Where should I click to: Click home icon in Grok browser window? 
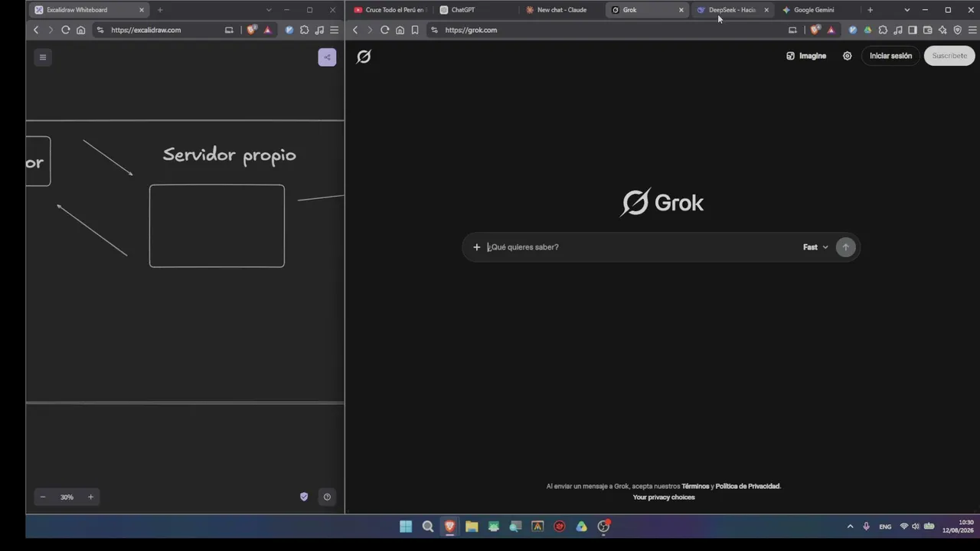click(x=400, y=30)
